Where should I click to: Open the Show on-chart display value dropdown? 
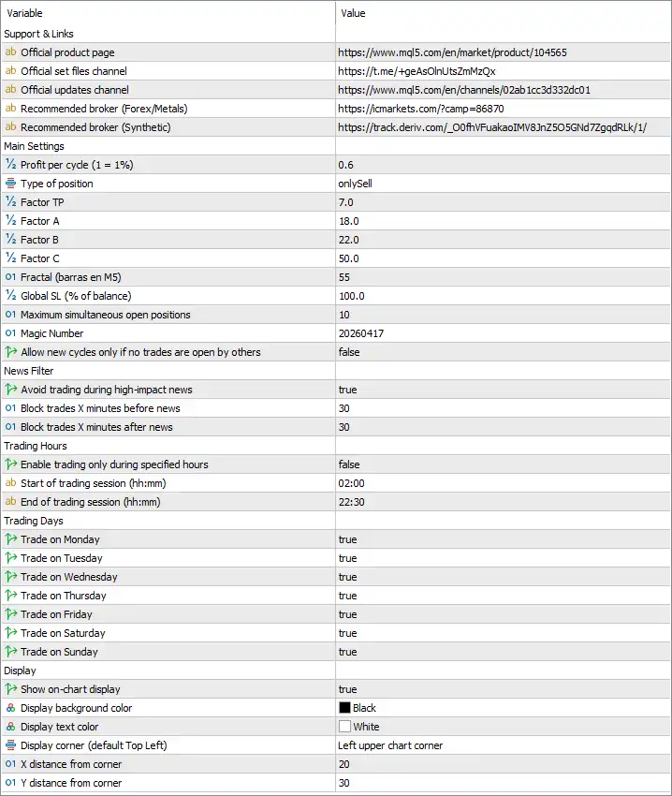(503, 689)
